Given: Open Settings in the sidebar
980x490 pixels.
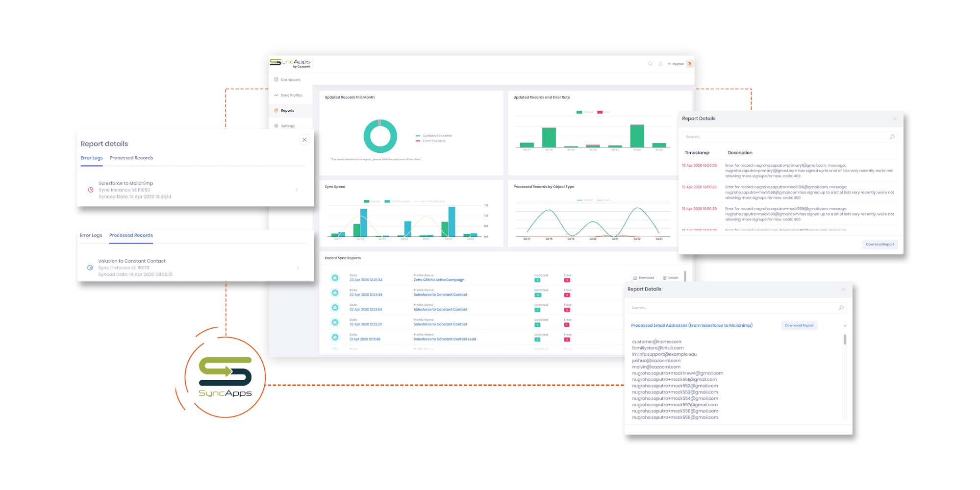Looking at the screenshot, I should pos(288,126).
